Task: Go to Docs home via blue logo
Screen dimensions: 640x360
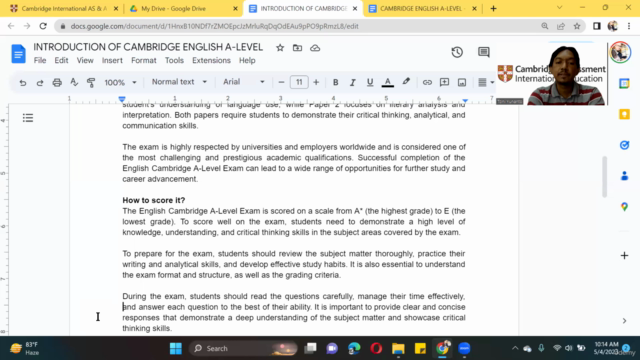Action: pyautogui.click(x=18, y=54)
